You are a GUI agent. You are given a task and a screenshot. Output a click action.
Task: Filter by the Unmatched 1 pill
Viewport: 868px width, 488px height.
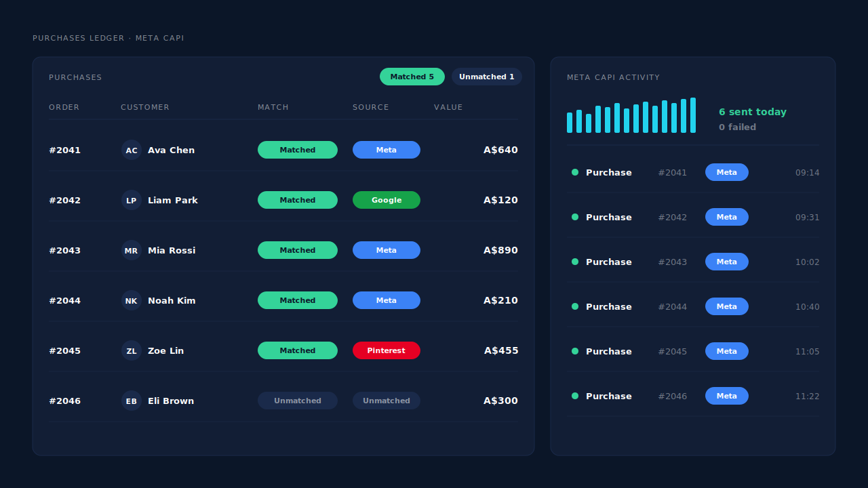pyautogui.click(x=487, y=77)
